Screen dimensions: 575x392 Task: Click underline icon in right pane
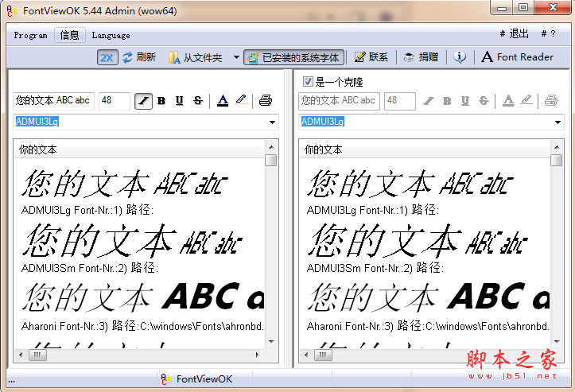coord(465,101)
